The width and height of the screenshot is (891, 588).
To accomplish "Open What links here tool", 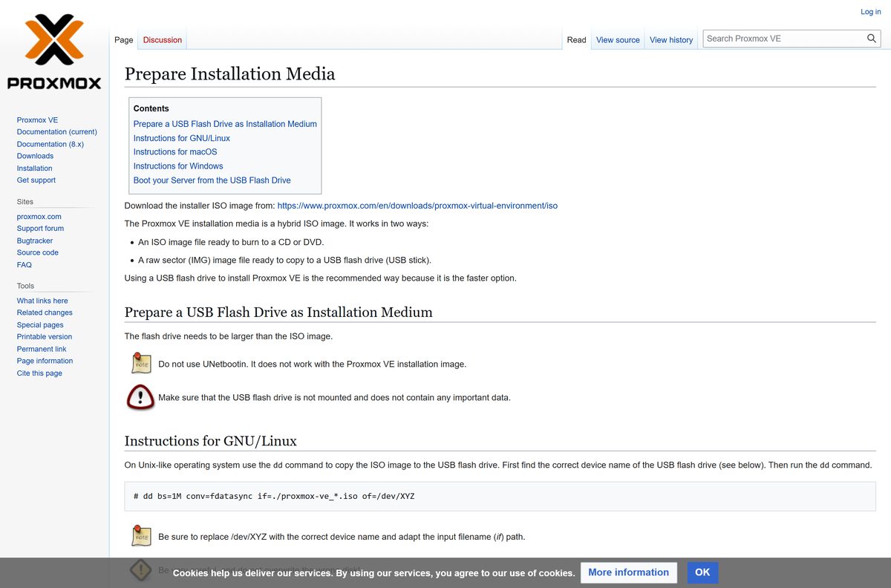I will tap(42, 301).
